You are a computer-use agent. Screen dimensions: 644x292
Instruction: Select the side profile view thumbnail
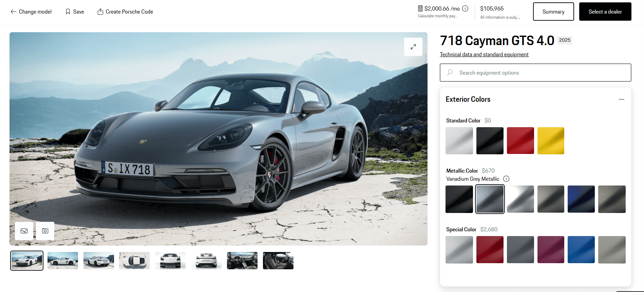63,260
